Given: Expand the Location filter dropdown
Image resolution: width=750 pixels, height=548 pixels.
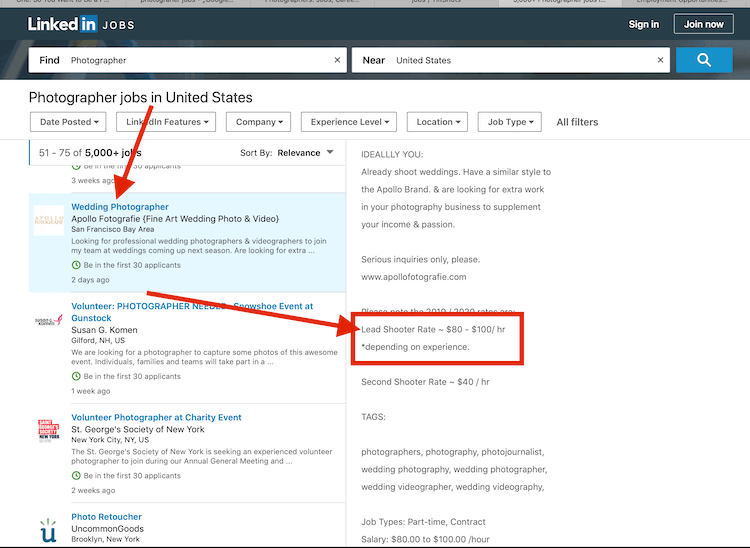Looking at the screenshot, I should pos(438,122).
